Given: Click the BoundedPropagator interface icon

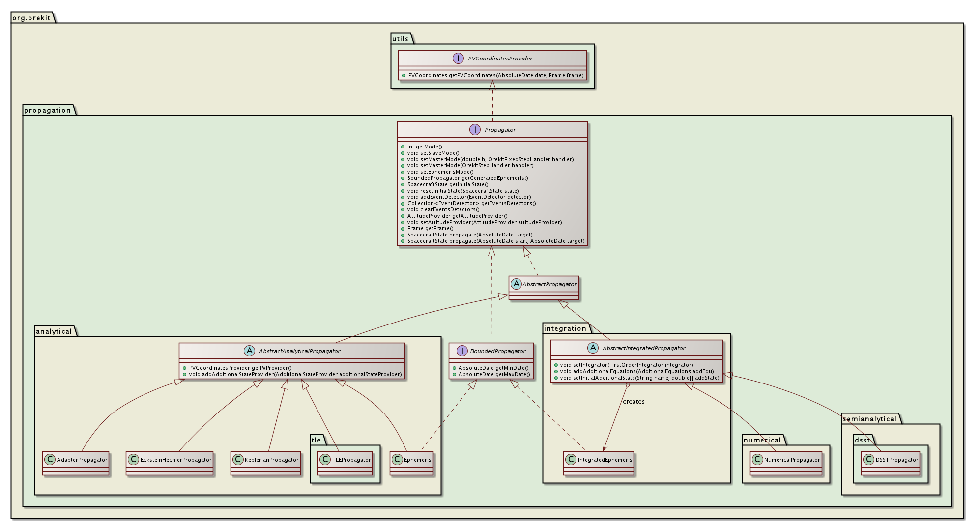Looking at the screenshot, I should tap(462, 351).
